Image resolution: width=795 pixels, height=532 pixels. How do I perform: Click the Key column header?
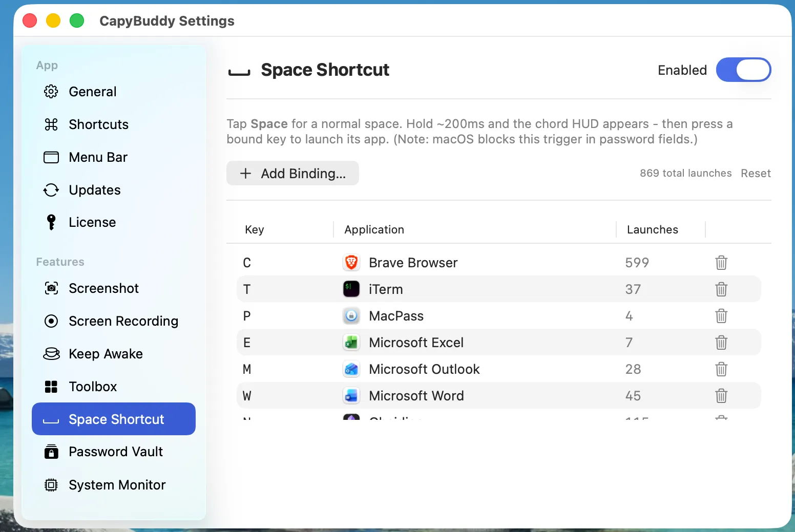[x=255, y=229]
